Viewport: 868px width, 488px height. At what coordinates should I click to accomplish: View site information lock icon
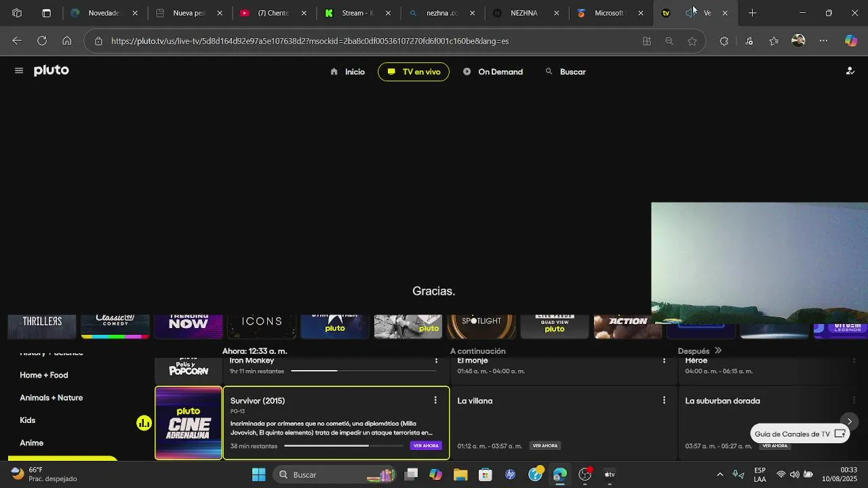98,41
